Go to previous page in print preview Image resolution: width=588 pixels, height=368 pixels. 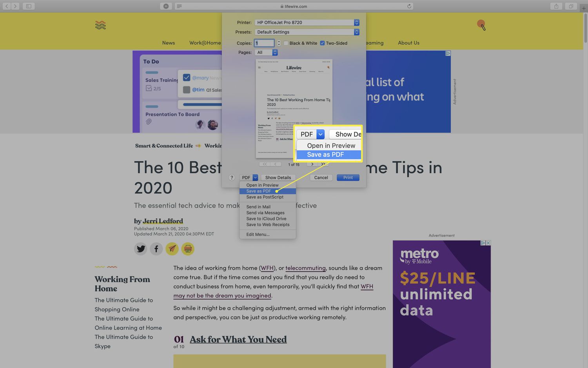point(276,164)
